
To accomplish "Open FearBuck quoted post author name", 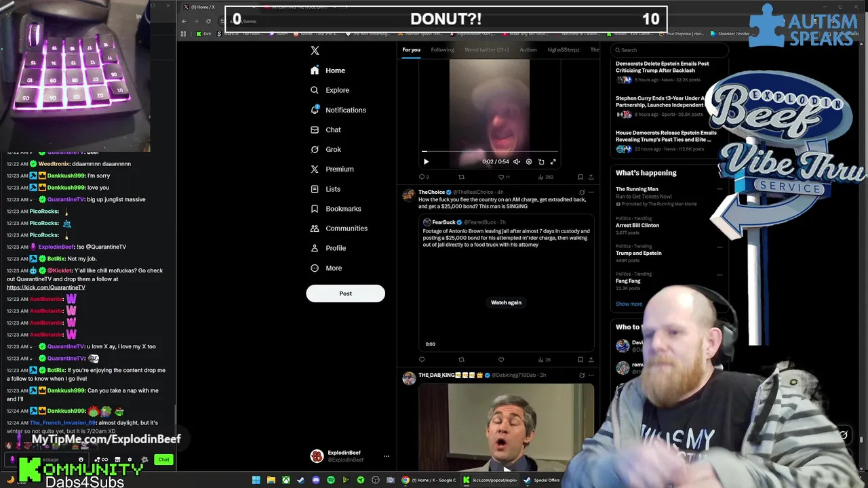I will [x=444, y=222].
